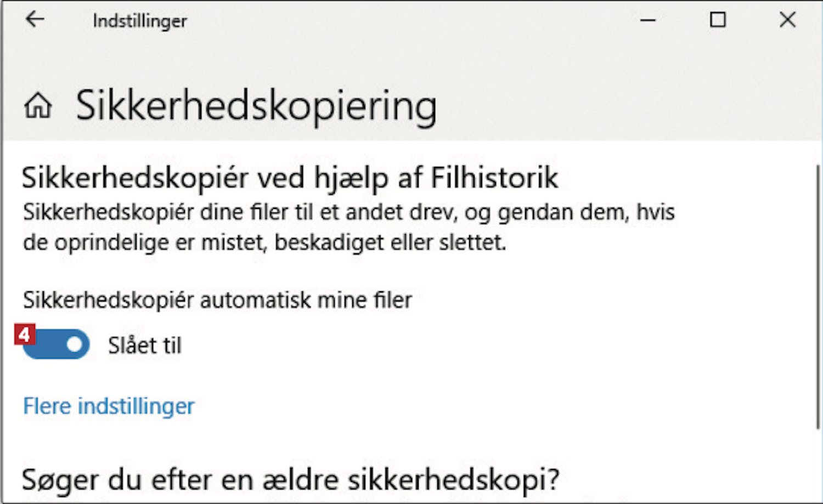This screenshot has width=823, height=504.
Task: Click the line starting de oprindelige er mistet
Action: 264,242
